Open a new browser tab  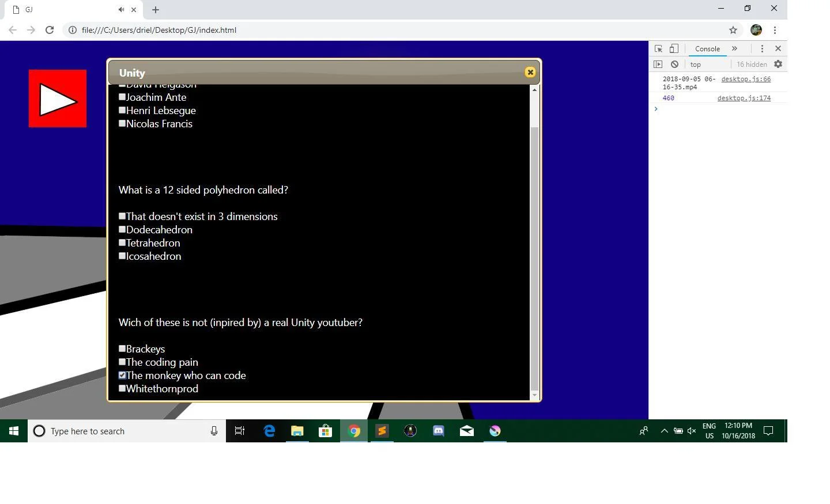(x=156, y=10)
